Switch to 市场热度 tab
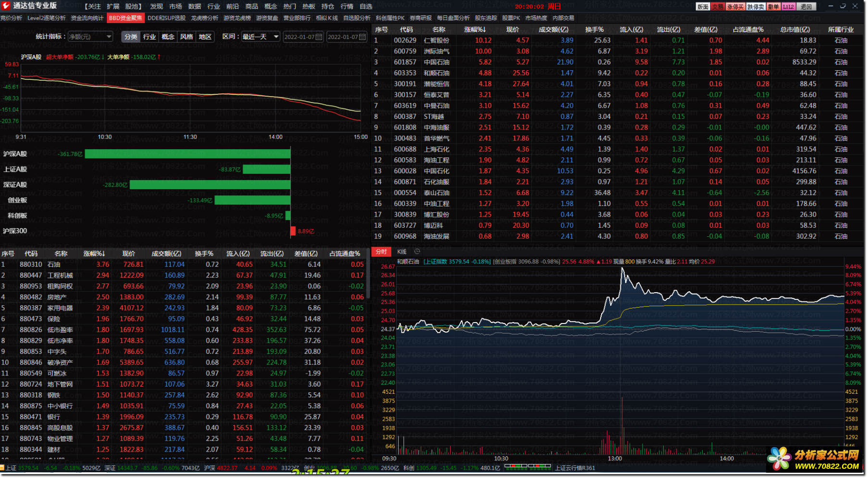The width and height of the screenshot is (868, 478). 536,18
